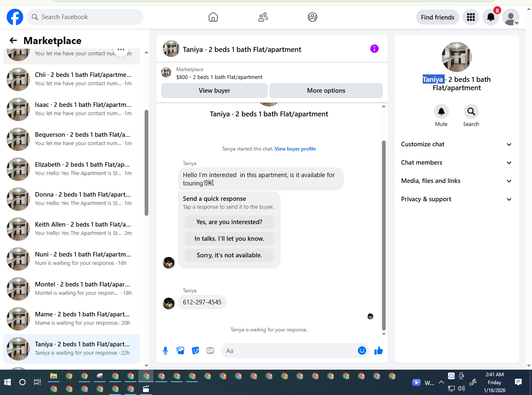Screen dimensions: 532x395
Task: Click the Cortana search circle on taskbar
Action: coord(22,382)
